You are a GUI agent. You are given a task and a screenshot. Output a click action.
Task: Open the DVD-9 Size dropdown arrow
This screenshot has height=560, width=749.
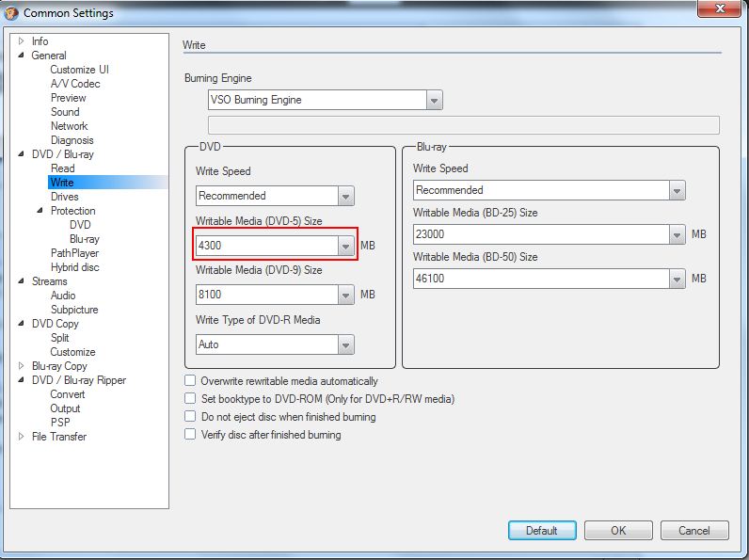point(346,295)
